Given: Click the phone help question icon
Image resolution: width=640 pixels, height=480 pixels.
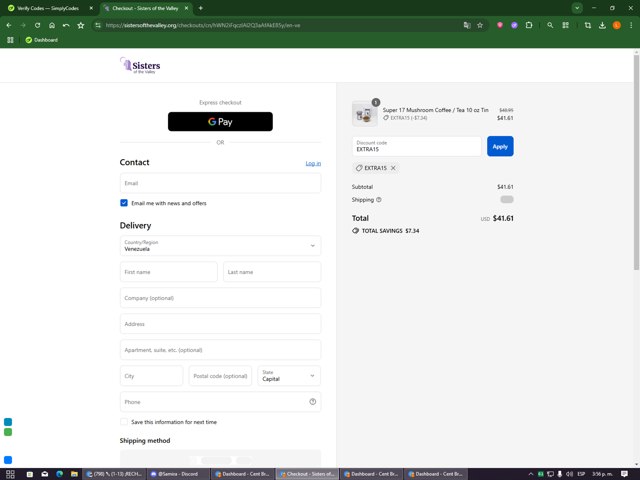Looking at the screenshot, I should point(313,402).
